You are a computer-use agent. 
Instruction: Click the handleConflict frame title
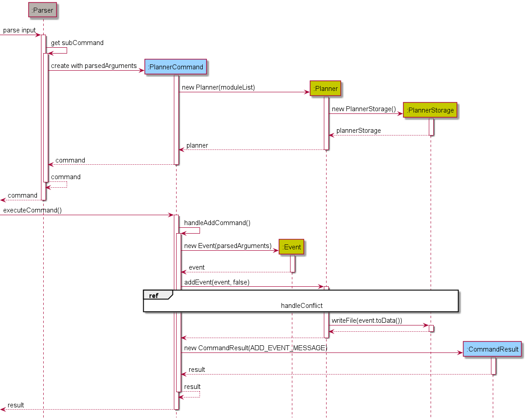click(x=302, y=306)
